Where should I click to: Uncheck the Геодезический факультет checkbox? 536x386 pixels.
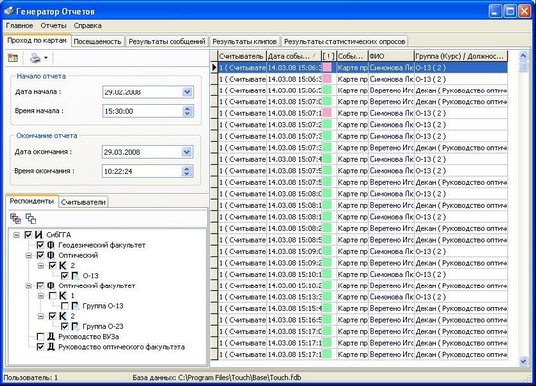tap(40, 245)
